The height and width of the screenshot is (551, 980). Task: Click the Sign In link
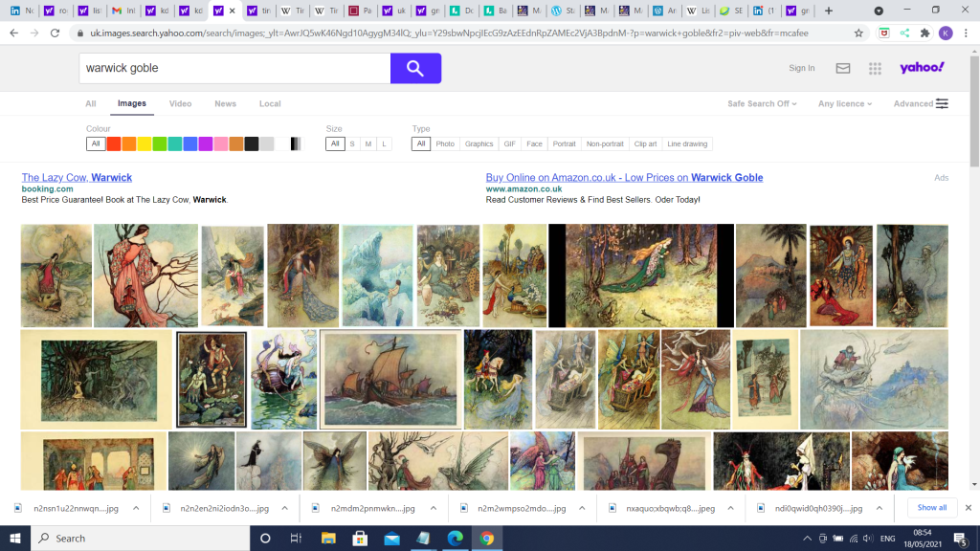pos(801,68)
